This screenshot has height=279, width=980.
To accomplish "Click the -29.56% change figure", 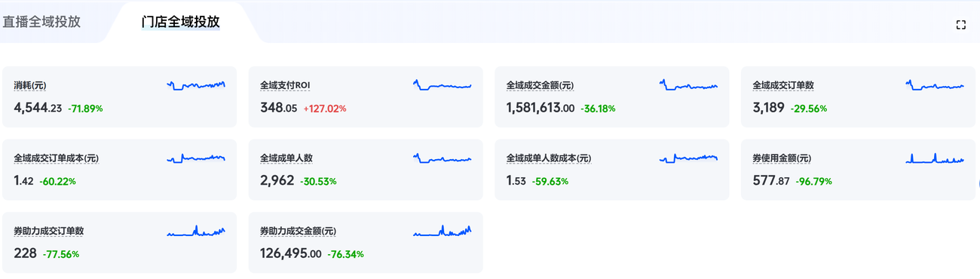I will tap(809, 109).
